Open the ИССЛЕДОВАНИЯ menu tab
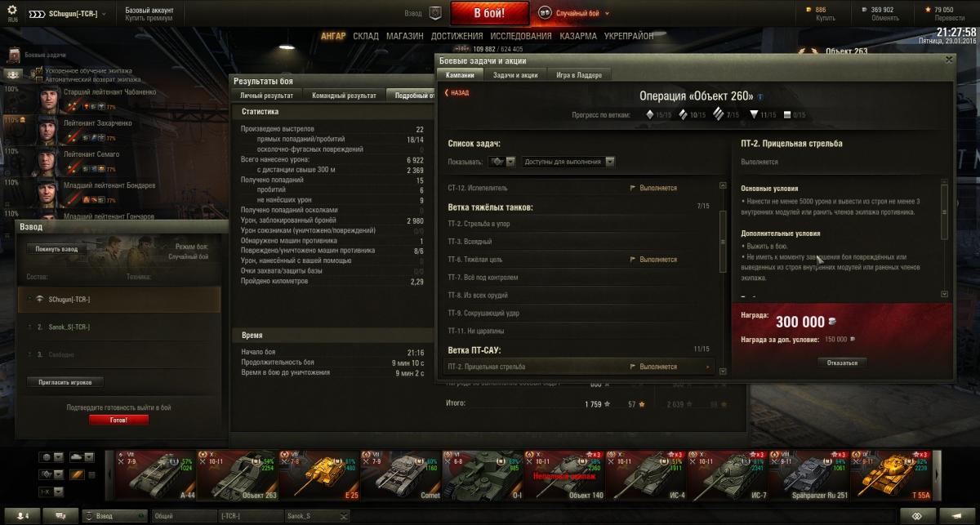Image resolution: width=980 pixels, height=525 pixels. (x=520, y=36)
